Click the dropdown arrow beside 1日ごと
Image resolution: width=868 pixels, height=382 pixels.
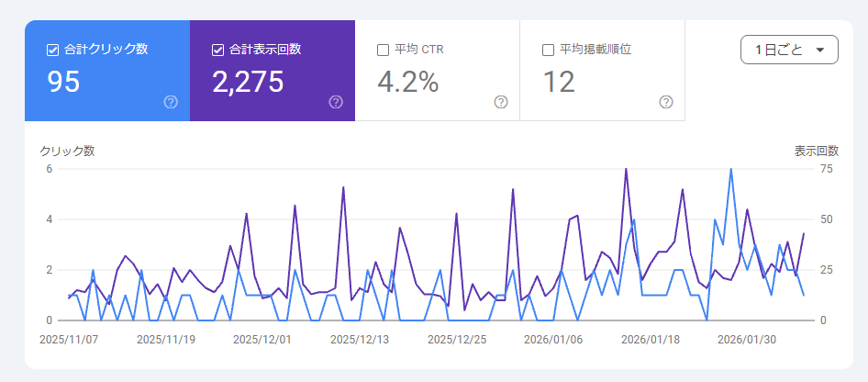[819, 51]
